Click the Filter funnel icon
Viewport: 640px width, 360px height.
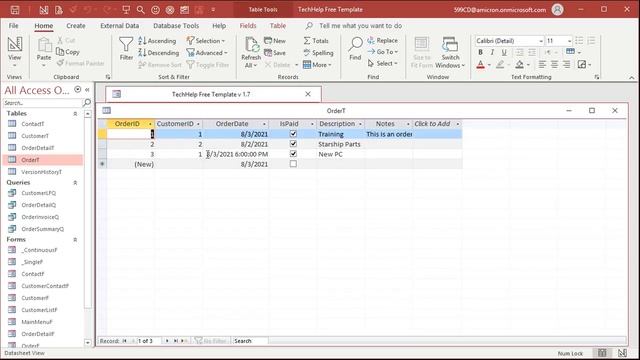(126, 44)
